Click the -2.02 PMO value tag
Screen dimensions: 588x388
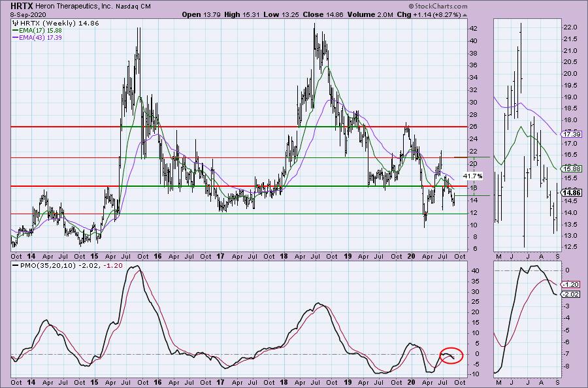tap(570, 295)
